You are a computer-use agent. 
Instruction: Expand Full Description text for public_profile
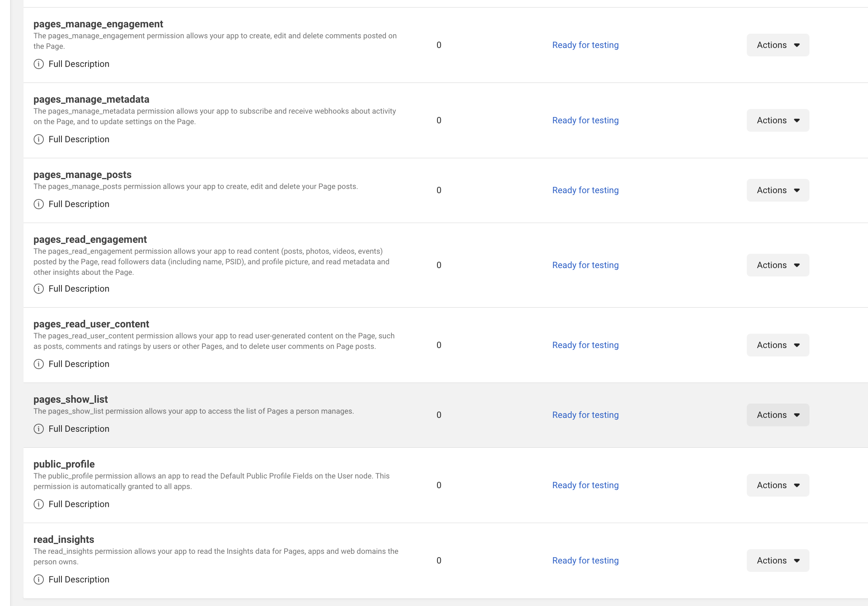click(x=79, y=504)
